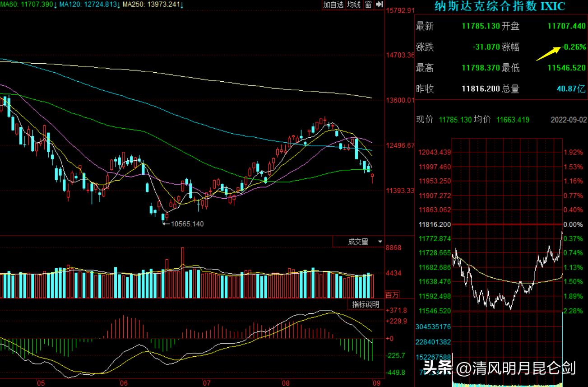Screen dimensions: 588x387
Task: Click the 4434 volume axis label
Action: [x=394, y=273]
